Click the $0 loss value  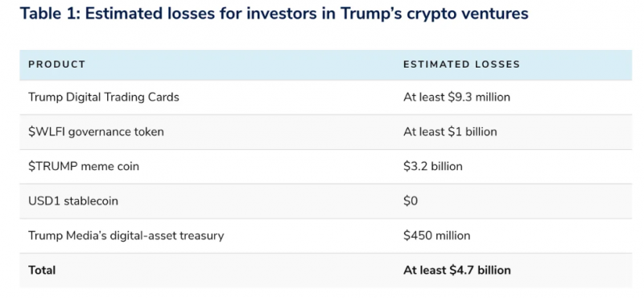411,201
